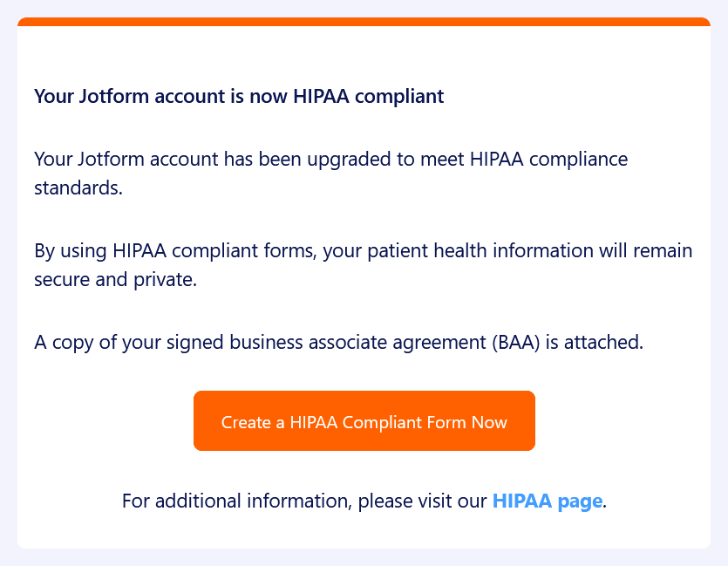The width and height of the screenshot is (728, 566).
Task: Click the orange bar atop the email card
Action: 364,22
